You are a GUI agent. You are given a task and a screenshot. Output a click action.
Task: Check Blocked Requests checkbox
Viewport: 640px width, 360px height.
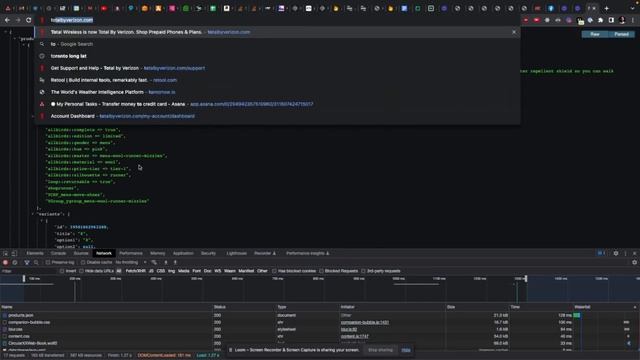[321, 271]
